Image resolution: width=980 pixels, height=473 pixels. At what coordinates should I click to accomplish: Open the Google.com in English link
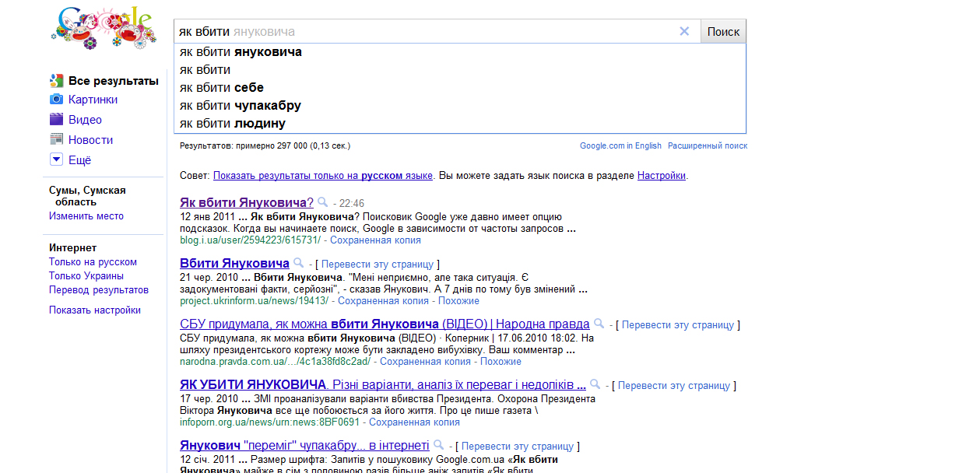(x=620, y=145)
